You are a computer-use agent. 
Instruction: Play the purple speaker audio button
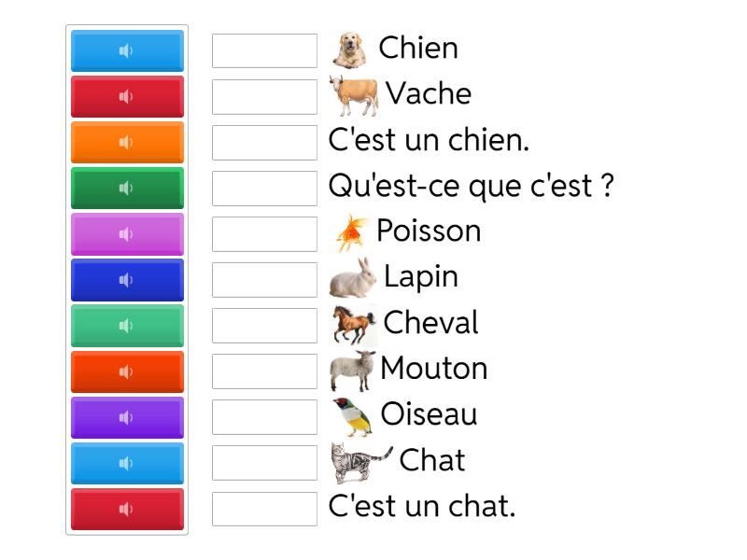point(127,415)
